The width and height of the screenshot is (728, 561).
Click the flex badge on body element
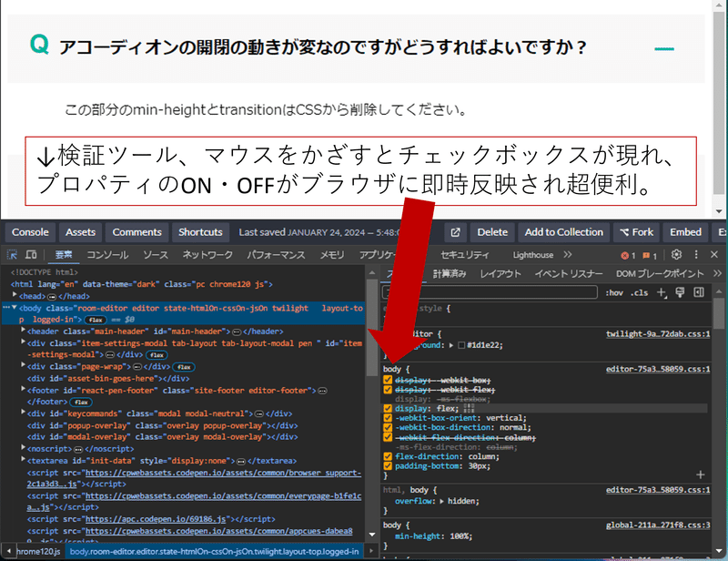pos(96,320)
